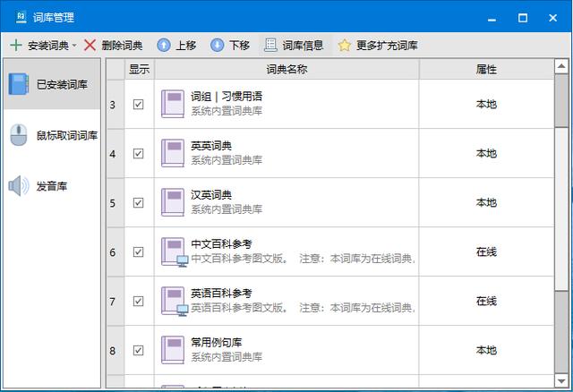Click the blue up-arrow 上移 icon

coord(164,46)
